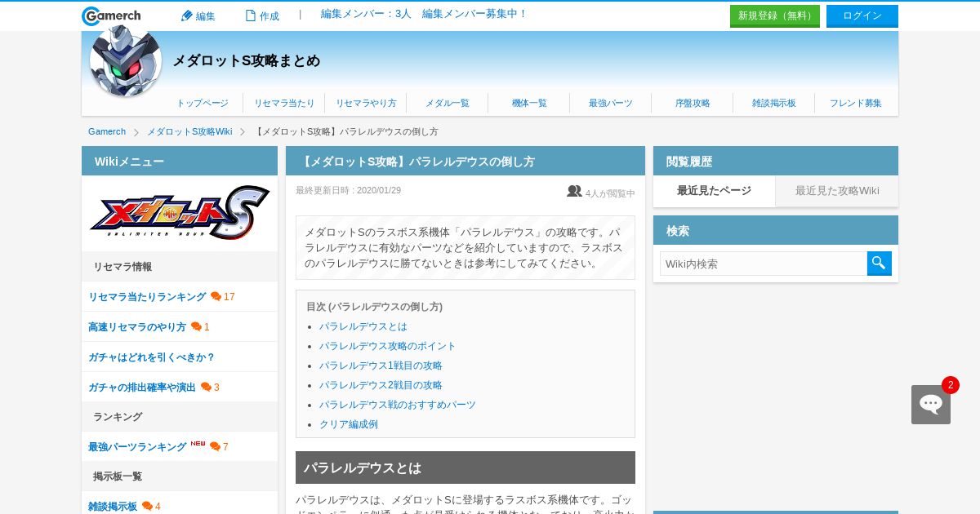Click comment icon beside 雑談掲示板 sidebar link
Viewport: 980px width, 514px height.
pyautogui.click(x=147, y=506)
